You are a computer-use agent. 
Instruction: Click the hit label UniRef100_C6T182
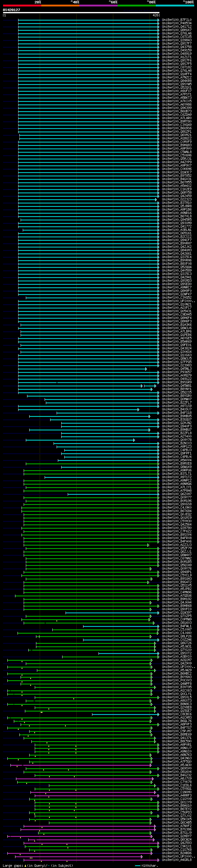177,67
